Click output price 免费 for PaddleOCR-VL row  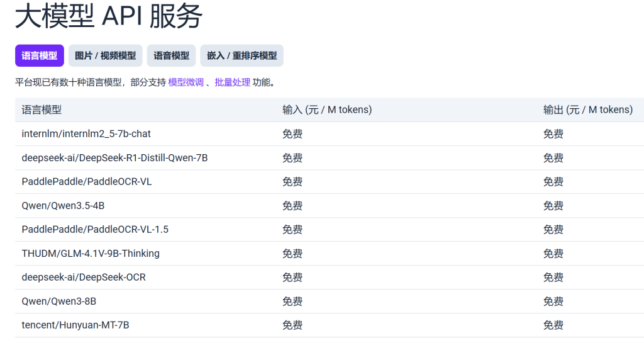tap(553, 182)
